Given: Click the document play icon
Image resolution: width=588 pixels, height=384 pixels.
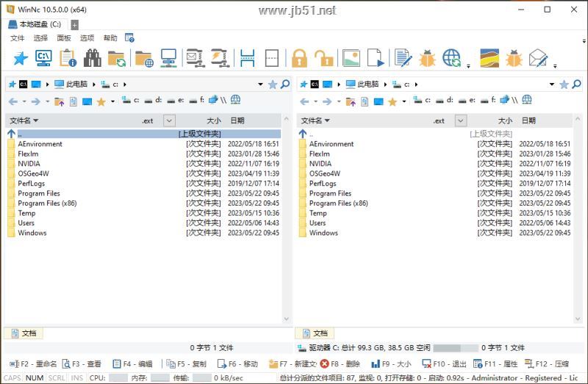Looking at the screenshot, I should [x=376, y=58].
